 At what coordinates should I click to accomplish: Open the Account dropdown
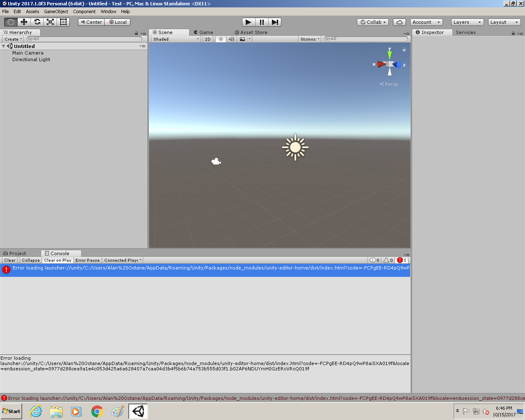pos(427,22)
